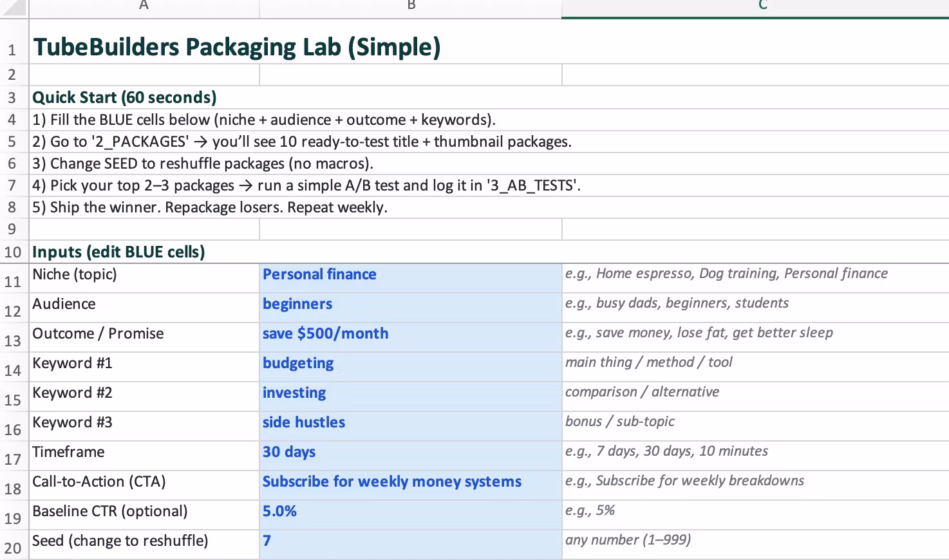Select the row 1 header
Screen dimensions: 949x560
click(x=13, y=49)
